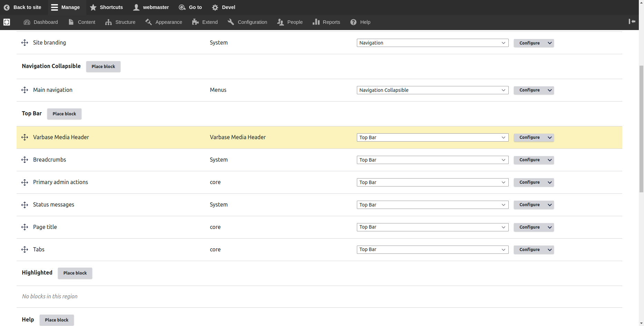Click the page vertical scrollbar
This screenshot has height=326, width=644.
[641, 128]
